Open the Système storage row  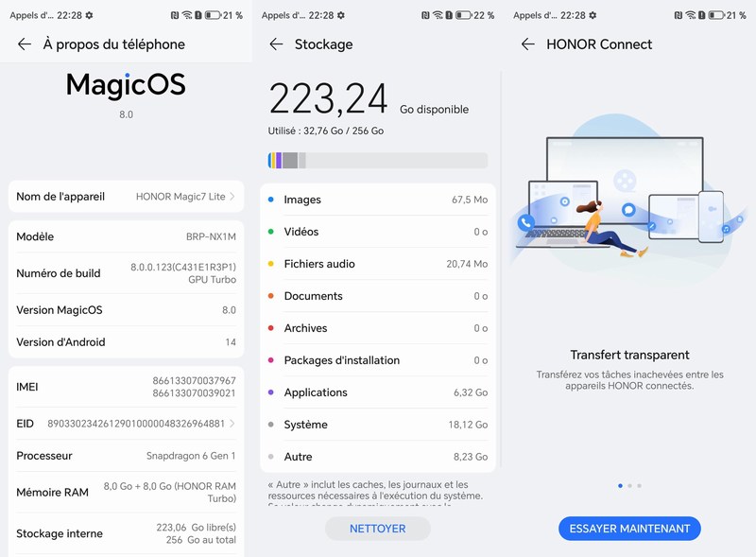coord(378,425)
